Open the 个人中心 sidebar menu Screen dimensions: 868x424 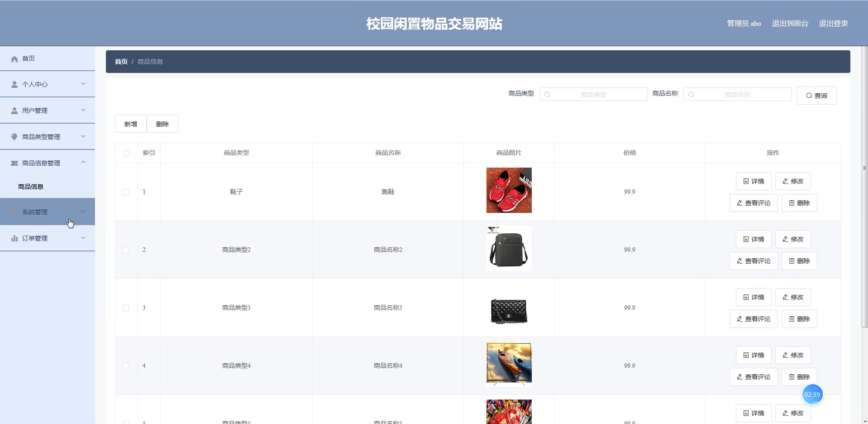point(48,84)
